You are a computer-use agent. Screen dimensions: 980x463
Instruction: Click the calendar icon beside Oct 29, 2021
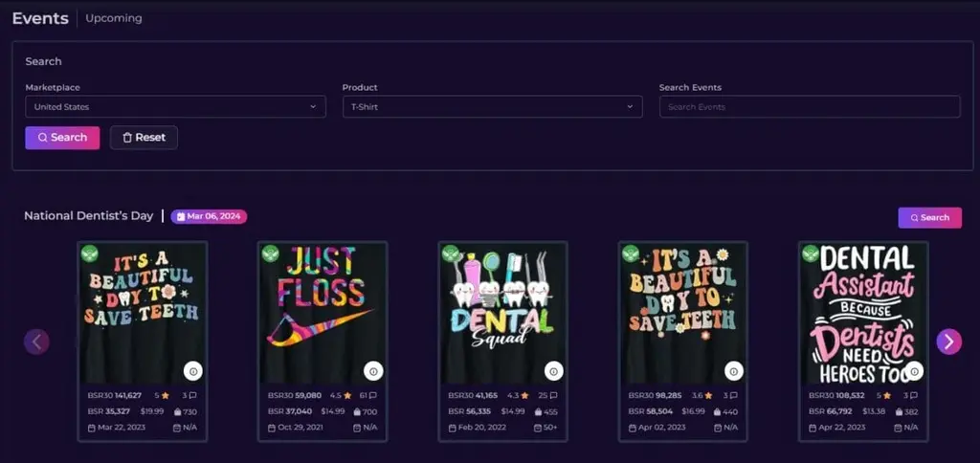click(x=272, y=428)
